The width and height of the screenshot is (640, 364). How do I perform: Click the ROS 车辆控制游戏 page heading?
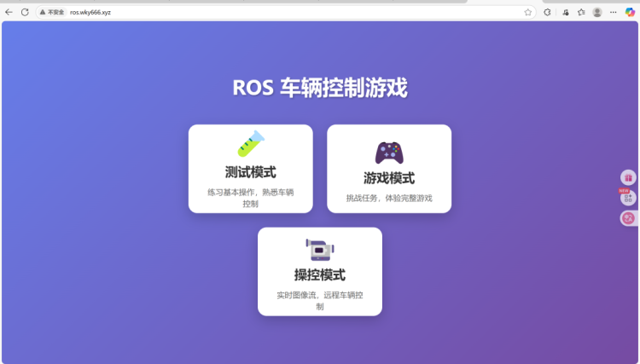tap(320, 88)
